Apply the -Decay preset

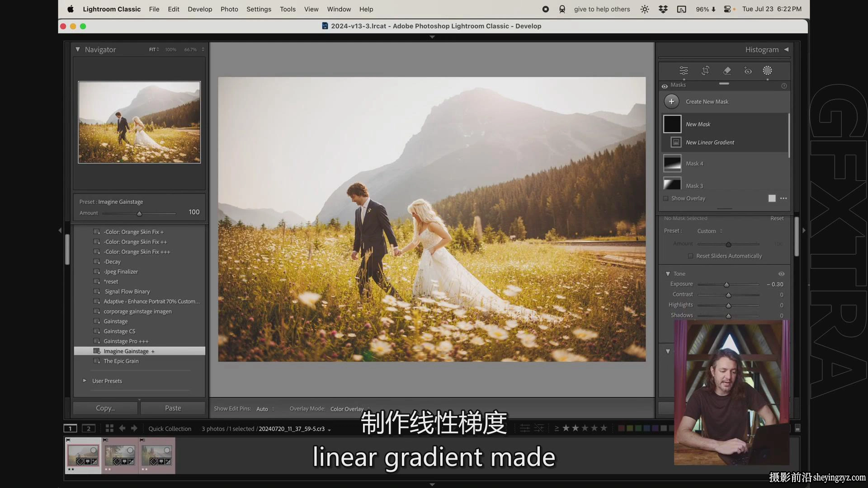click(x=112, y=262)
